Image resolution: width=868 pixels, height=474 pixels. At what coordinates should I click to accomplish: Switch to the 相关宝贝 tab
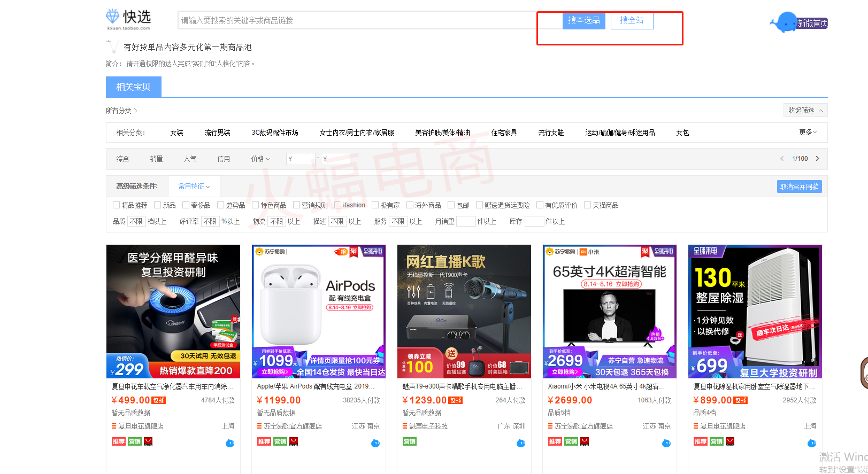(133, 87)
